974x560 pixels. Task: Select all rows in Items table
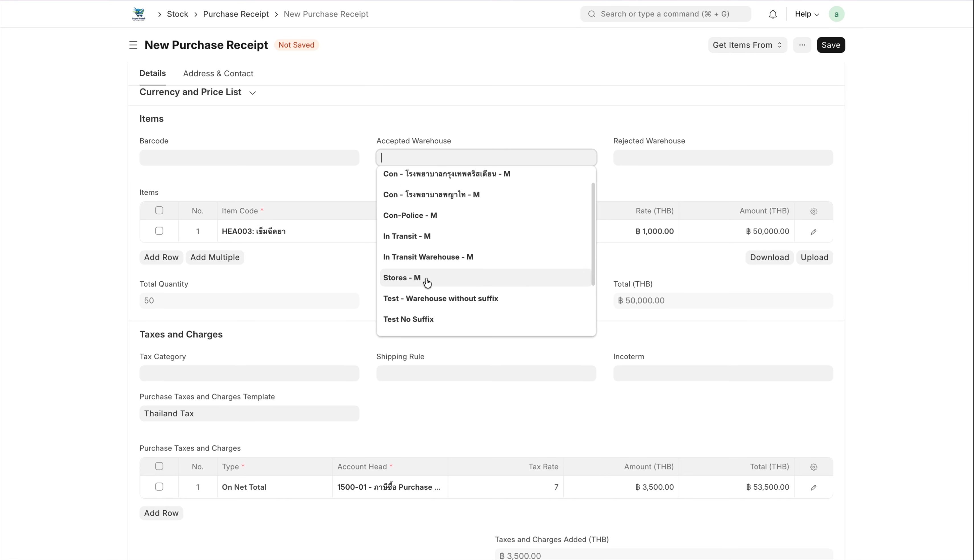(x=159, y=210)
